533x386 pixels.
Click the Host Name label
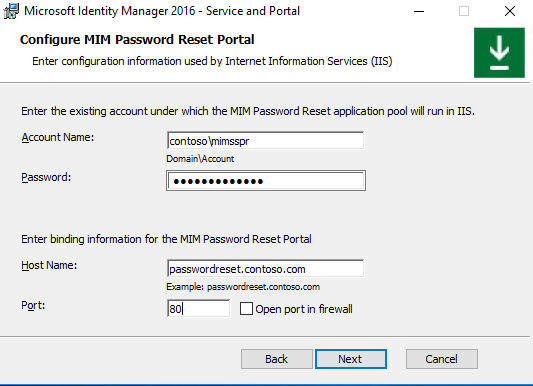(x=49, y=265)
